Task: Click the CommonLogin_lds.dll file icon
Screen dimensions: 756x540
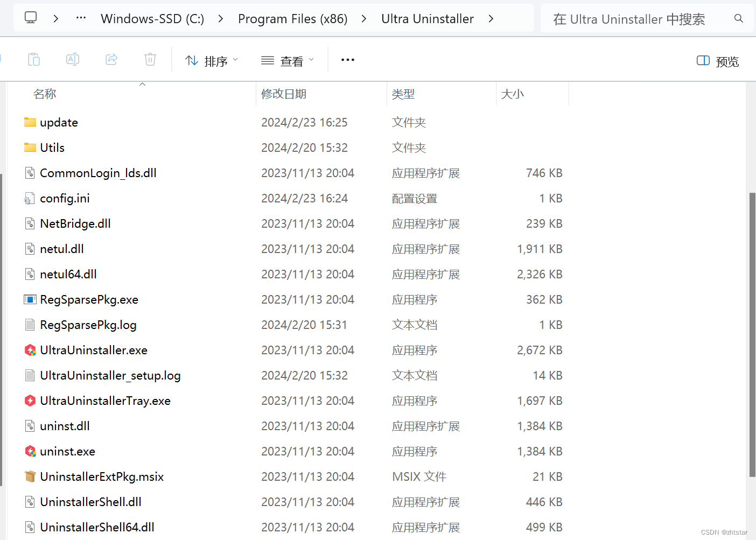Action: pos(30,173)
